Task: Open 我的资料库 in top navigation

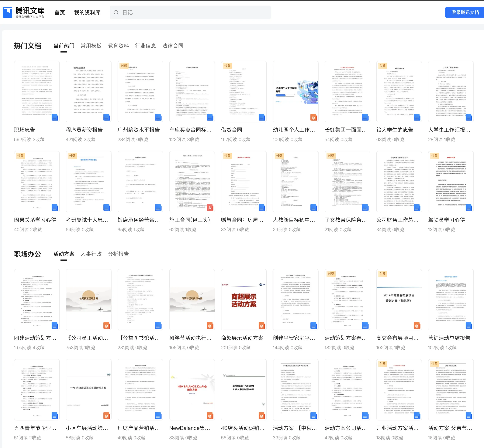Action: click(x=87, y=13)
